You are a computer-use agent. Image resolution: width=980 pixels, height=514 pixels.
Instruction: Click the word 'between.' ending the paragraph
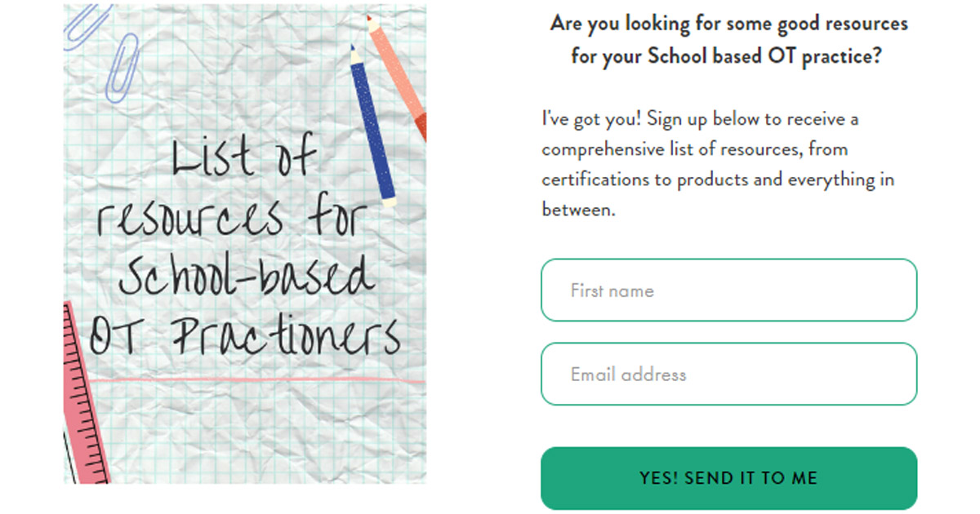point(577,209)
